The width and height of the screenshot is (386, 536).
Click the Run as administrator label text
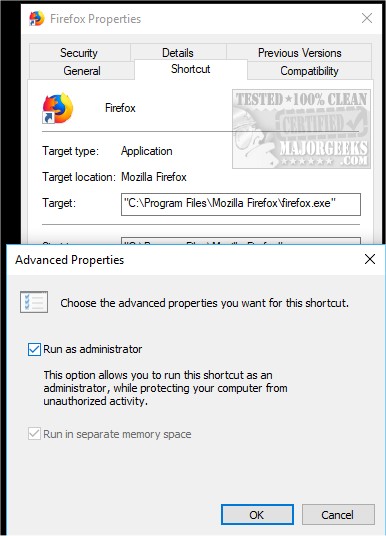[x=93, y=349]
